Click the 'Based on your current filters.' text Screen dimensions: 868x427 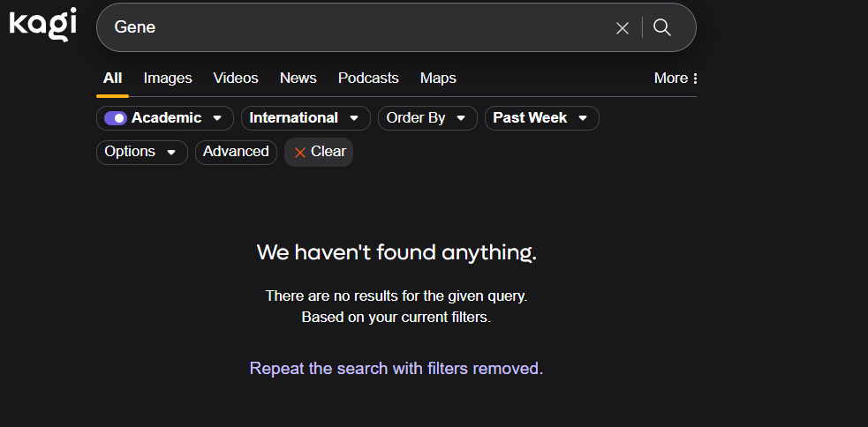click(396, 318)
